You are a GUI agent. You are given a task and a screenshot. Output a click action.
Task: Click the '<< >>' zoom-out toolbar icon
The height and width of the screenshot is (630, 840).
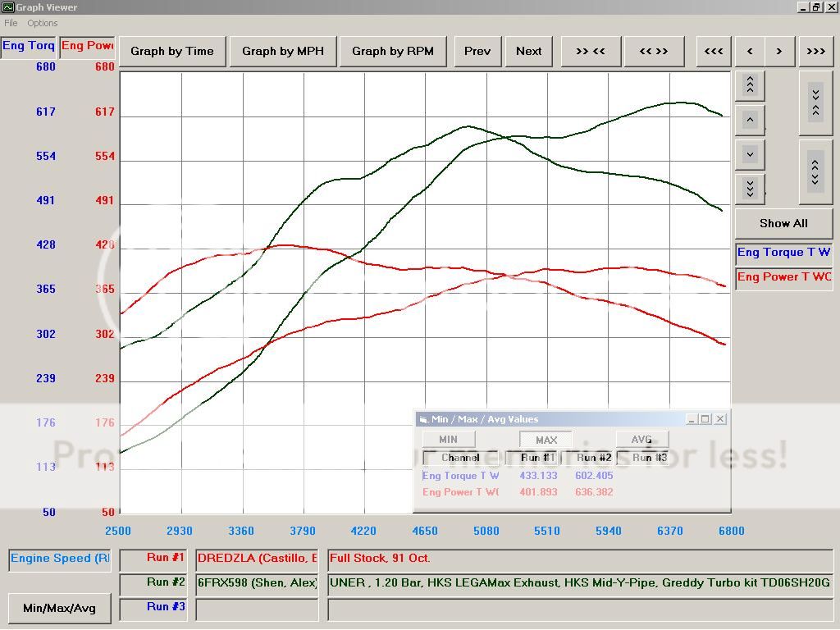click(654, 51)
